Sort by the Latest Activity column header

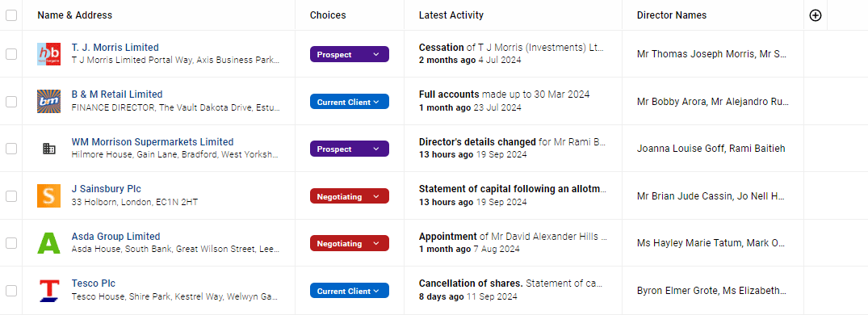(451, 15)
